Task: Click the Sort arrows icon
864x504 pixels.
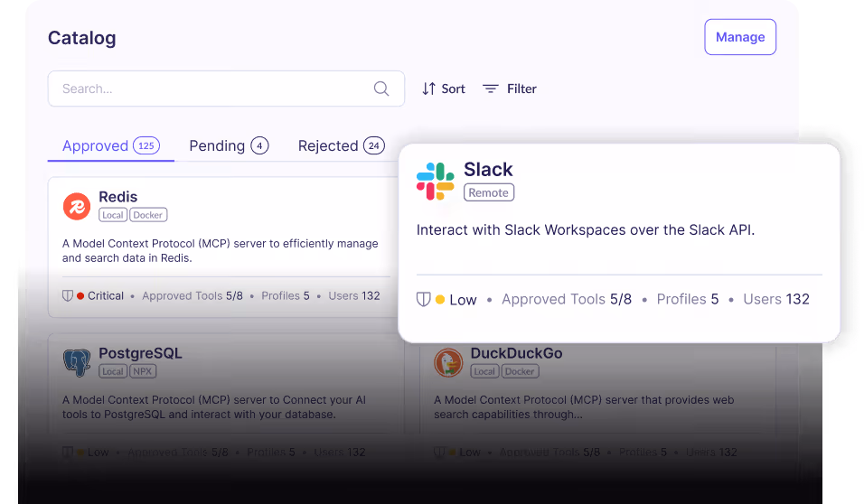Action: pos(428,89)
